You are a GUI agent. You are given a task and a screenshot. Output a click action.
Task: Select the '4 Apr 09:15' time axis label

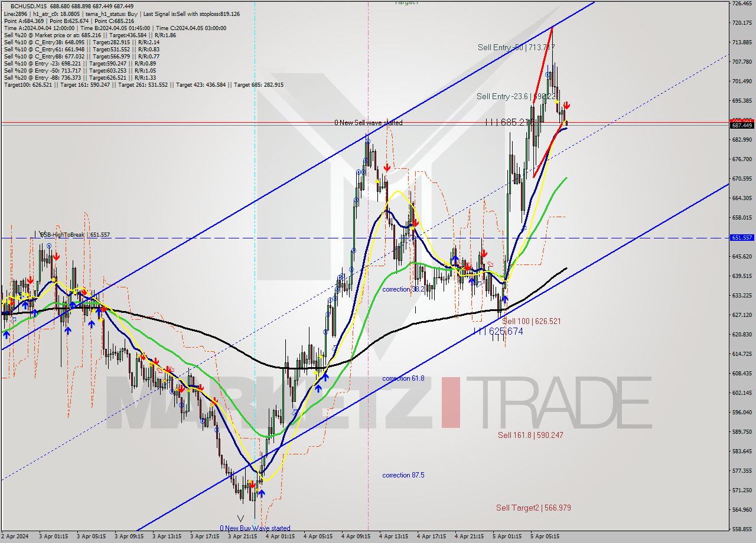click(356, 537)
